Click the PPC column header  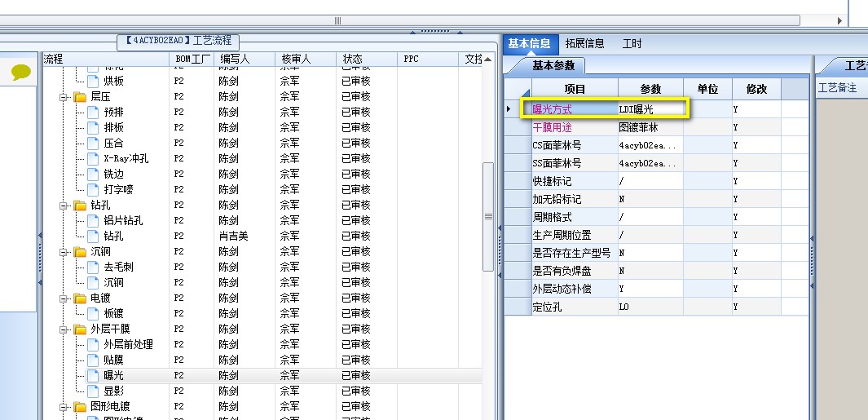coord(428,59)
